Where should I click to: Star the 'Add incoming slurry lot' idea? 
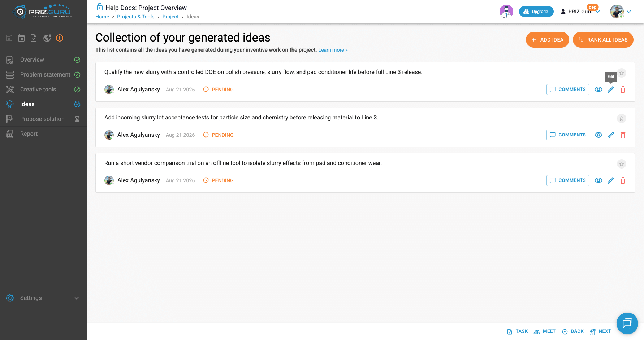coord(622,118)
